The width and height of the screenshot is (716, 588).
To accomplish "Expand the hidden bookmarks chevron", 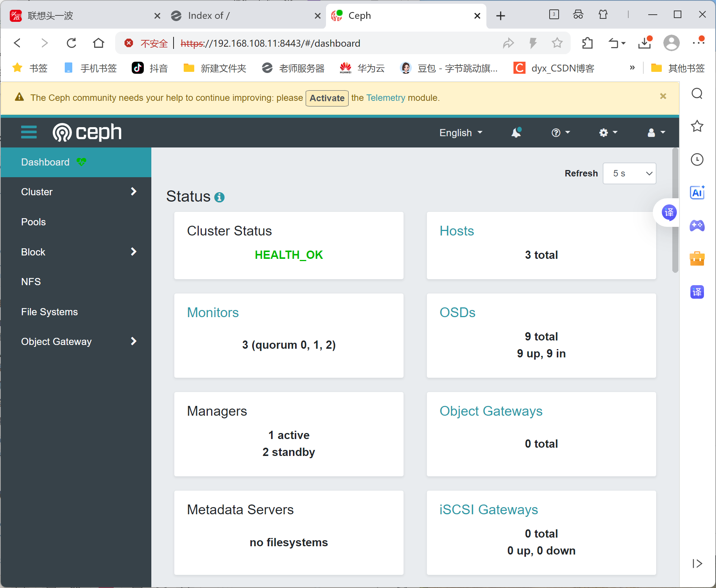I will [x=632, y=68].
